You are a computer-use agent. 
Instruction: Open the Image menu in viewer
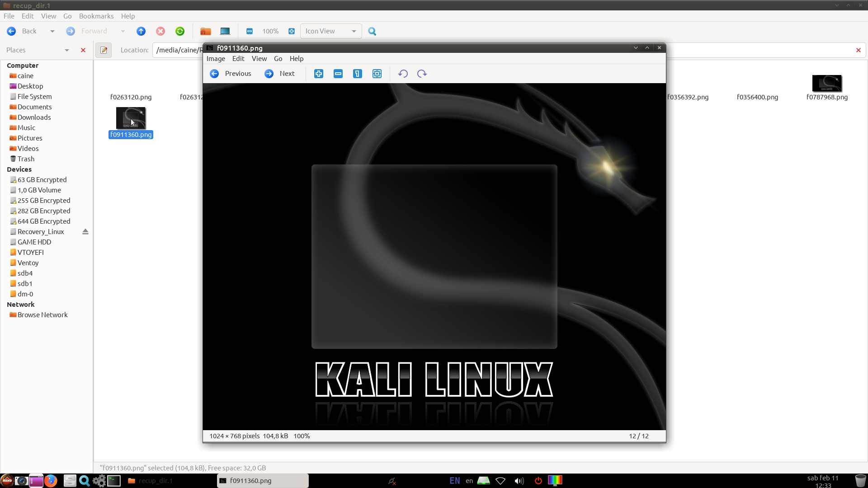216,59
